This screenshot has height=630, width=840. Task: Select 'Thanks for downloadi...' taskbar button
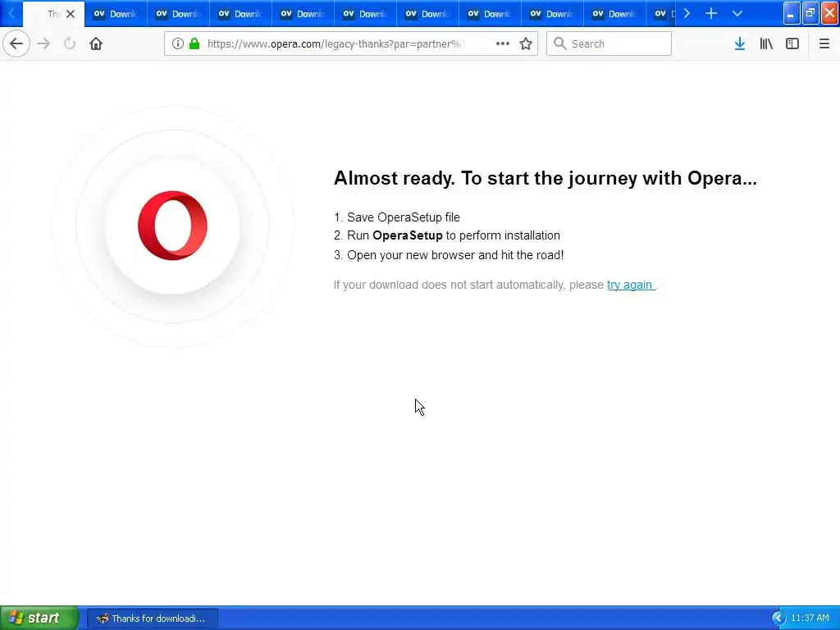tap(152, 619)
